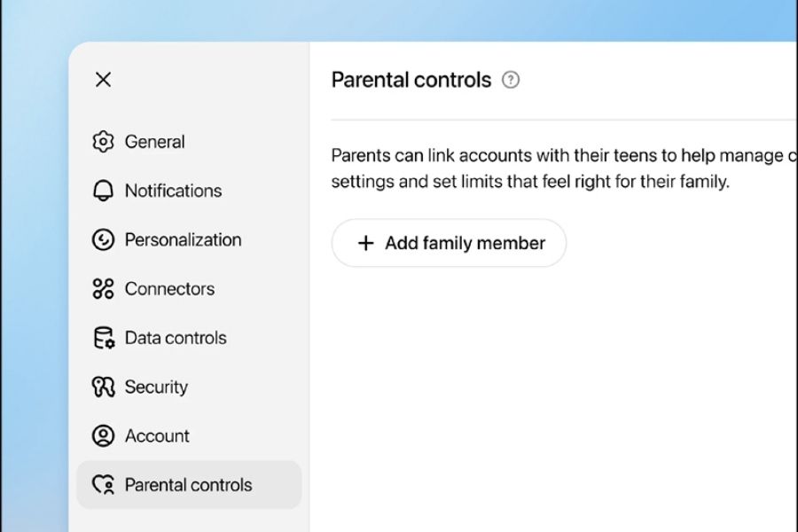Open help via the question mark icon
The height and width of the screenshot is (532, 798).
[511, 80]
